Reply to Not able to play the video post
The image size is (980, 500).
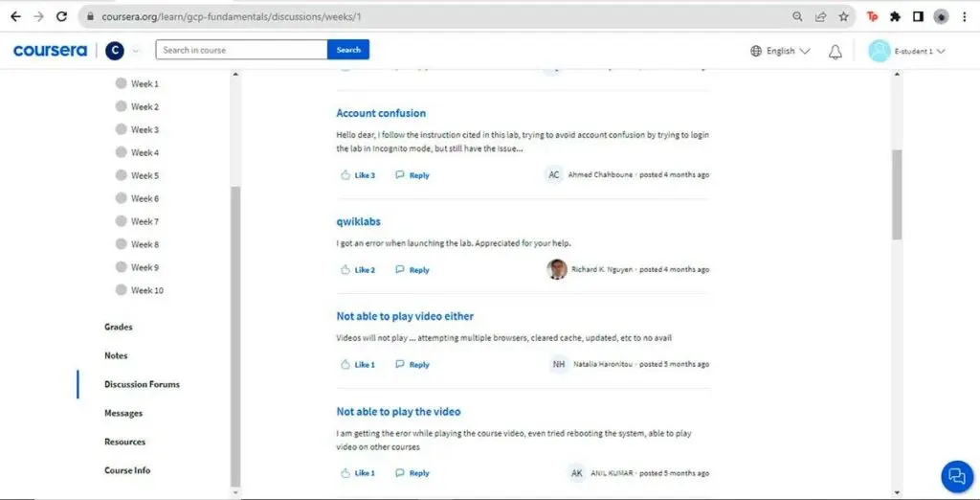click(412, 473)
